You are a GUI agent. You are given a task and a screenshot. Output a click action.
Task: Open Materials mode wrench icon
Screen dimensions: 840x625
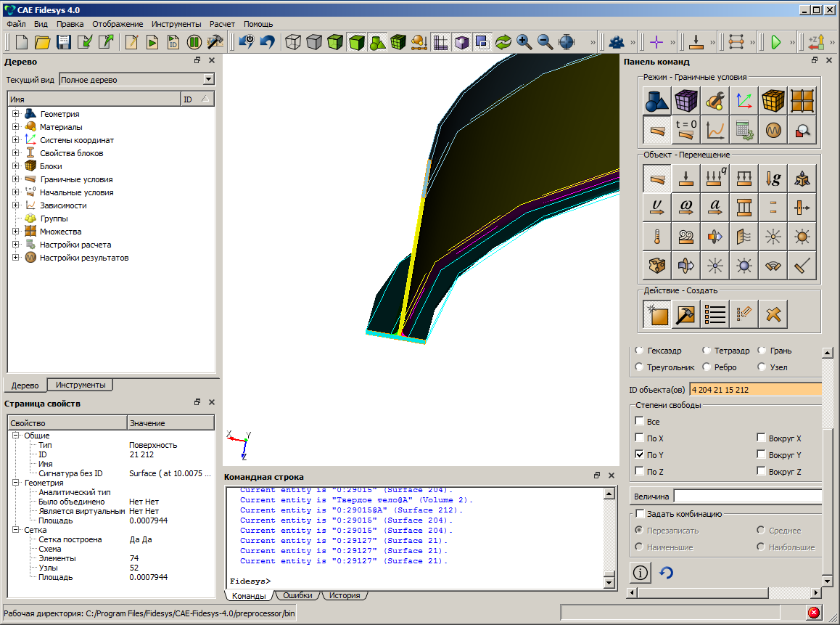(715, 100)
